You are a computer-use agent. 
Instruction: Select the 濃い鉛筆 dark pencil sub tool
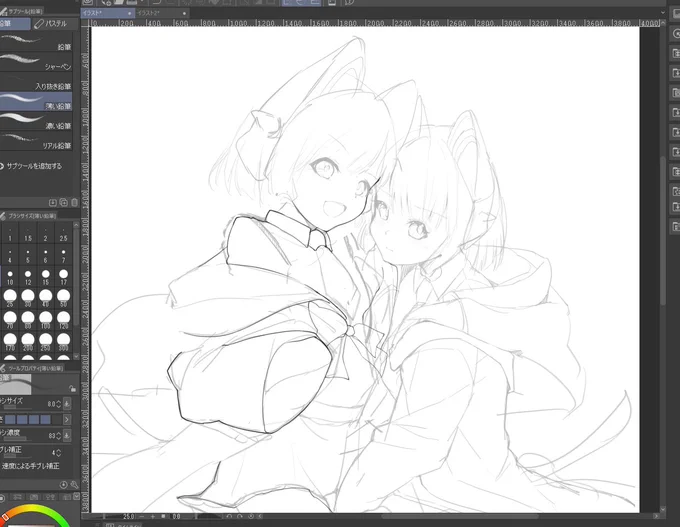pyautogui.click(x=36, y=121)
